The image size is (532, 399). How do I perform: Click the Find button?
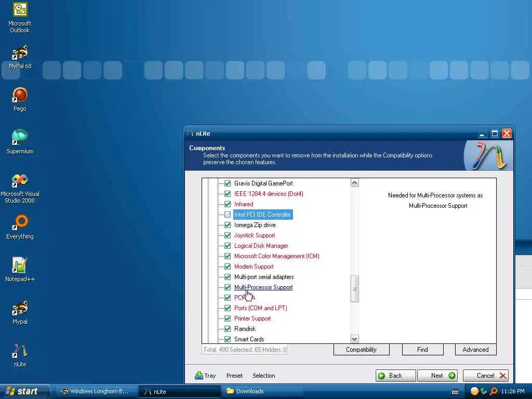(x=422, y=350)
